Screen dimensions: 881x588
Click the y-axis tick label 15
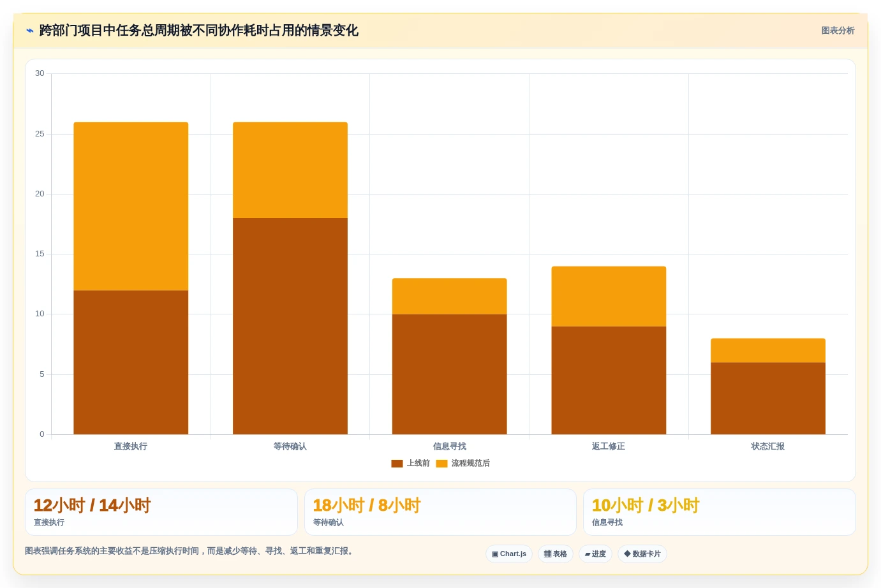point(40,254)
